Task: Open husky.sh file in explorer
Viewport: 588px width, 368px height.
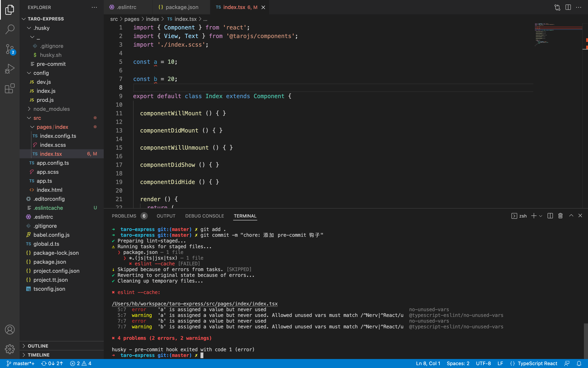Action: [62, 55]
